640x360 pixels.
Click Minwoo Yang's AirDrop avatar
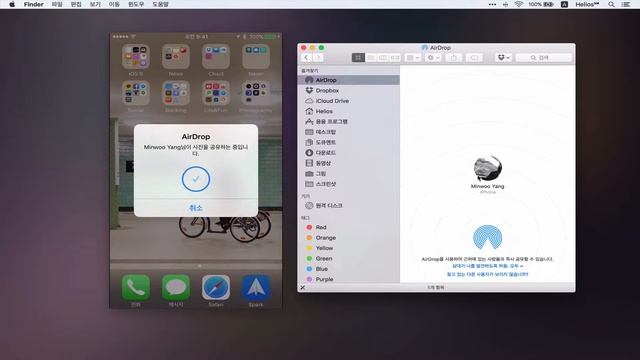(487, 168)
